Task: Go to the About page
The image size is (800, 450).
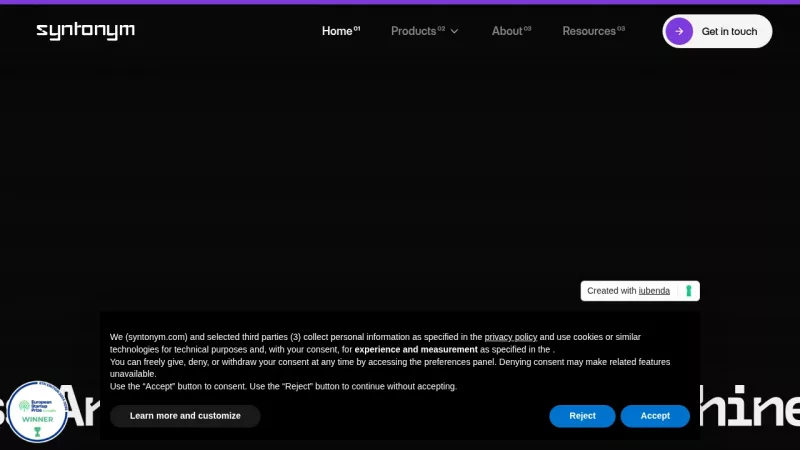Action: [511, 31]
